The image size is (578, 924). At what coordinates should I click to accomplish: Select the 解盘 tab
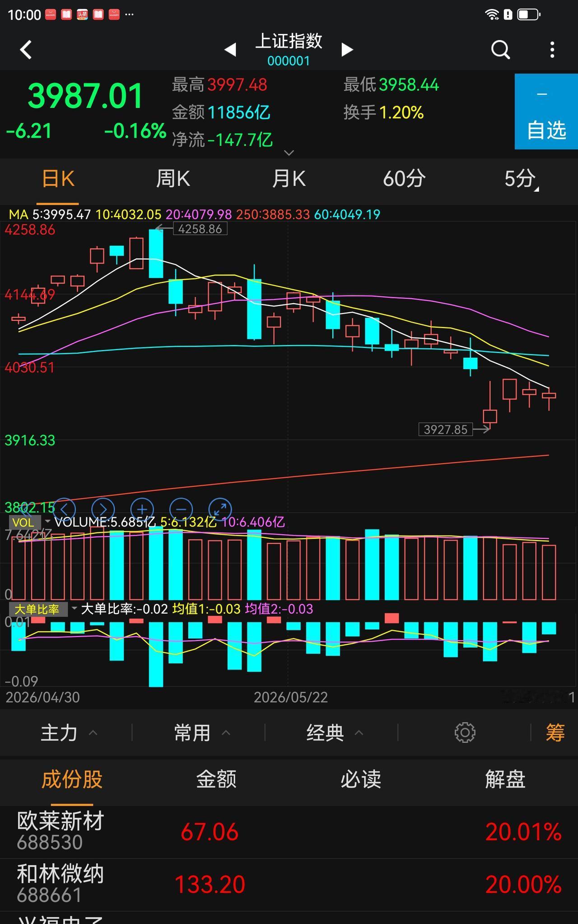pos(505,780)
